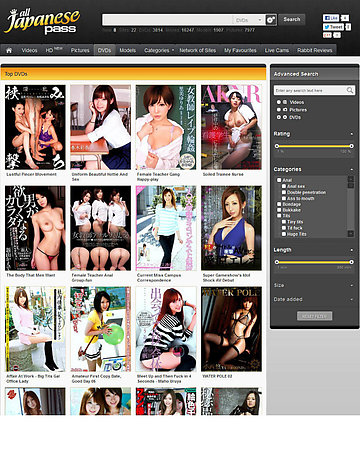Check the Bondage category checkbox

279,204
